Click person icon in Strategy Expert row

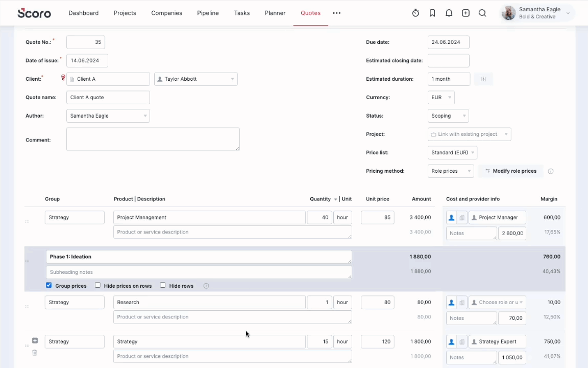coord(452,342)
